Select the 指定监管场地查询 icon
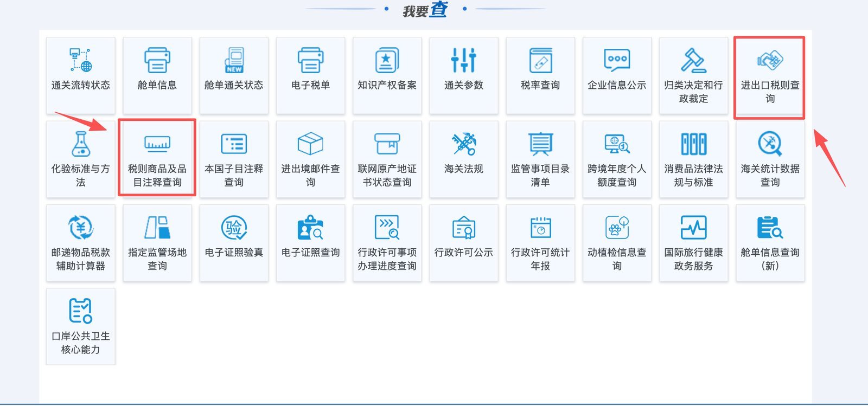The image size is (868, 406). click(x=157, y=227)
